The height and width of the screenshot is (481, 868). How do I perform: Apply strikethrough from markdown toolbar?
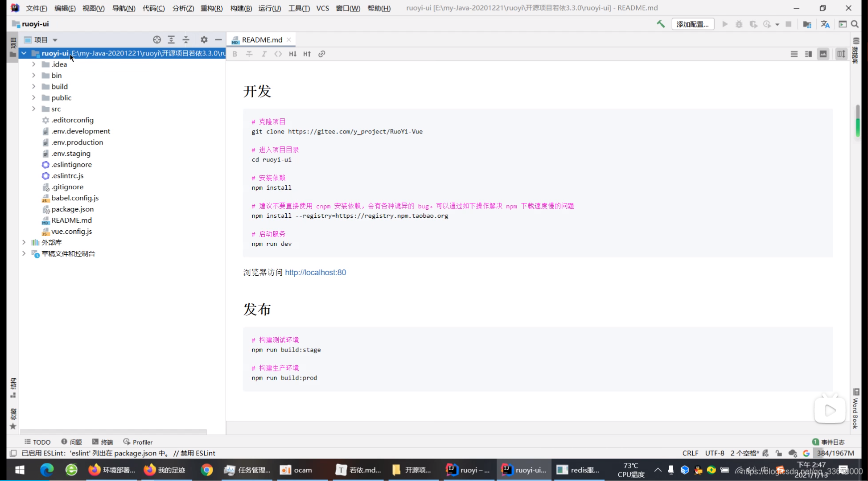(249, 54)
